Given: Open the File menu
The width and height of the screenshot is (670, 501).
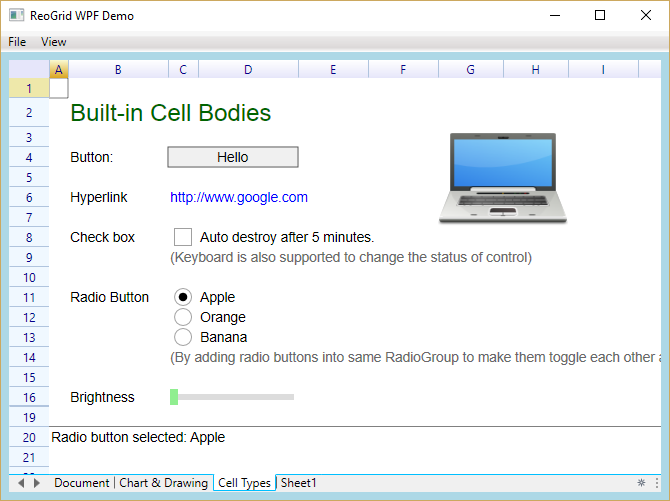Looking at the screenshot, I should point(17,42).
